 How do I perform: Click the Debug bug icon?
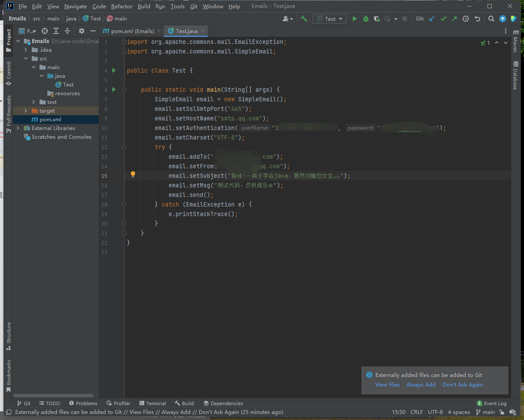[366, 19]
